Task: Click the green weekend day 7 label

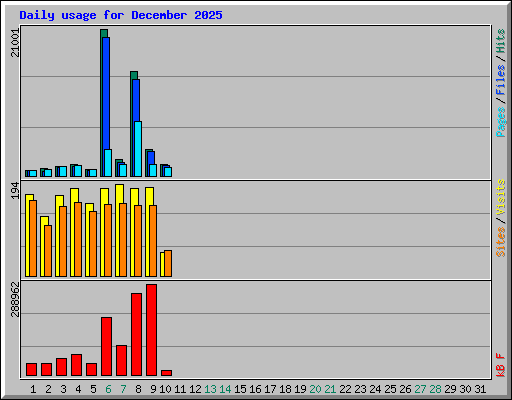Action: (x=123, y=389)
